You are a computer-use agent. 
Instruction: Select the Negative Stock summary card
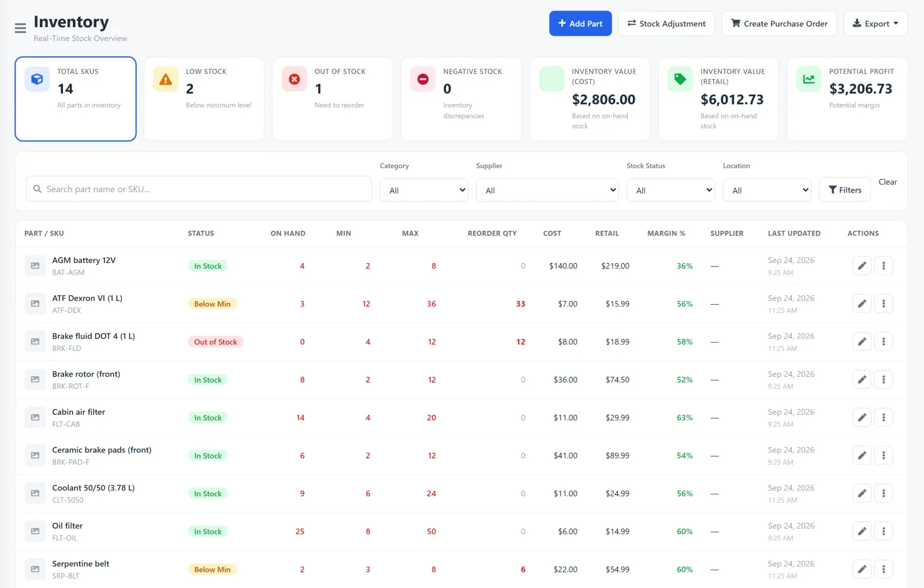tap(461, 99)
